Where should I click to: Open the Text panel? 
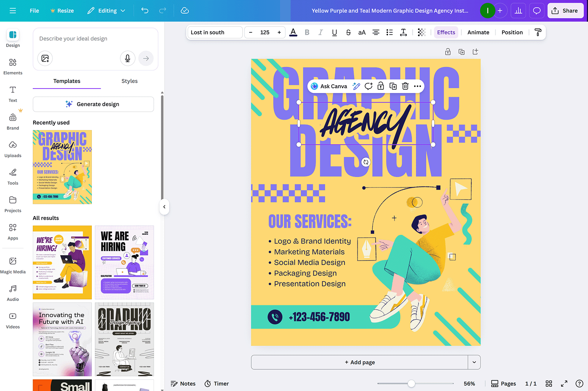(13, 94)
